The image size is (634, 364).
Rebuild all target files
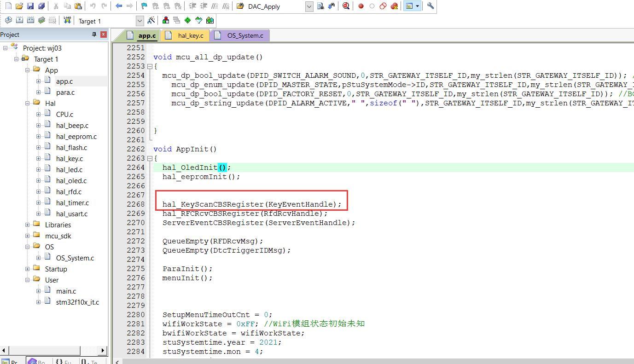(30, 20)
